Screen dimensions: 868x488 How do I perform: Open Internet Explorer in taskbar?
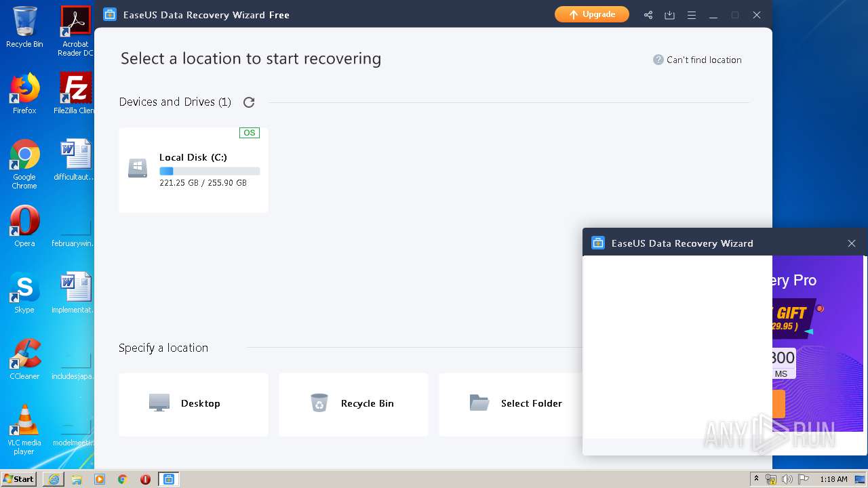pyautogui.click(x=54, y=479)
